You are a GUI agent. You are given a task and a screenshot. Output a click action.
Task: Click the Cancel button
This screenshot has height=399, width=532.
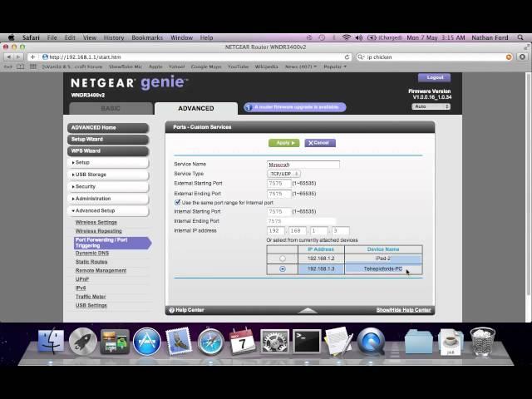(x=320, y=143)
